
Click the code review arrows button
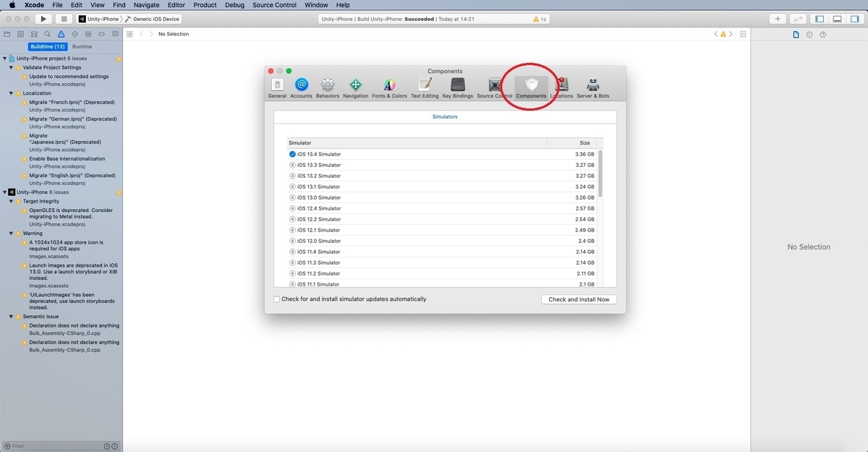(x=799, y=19)
